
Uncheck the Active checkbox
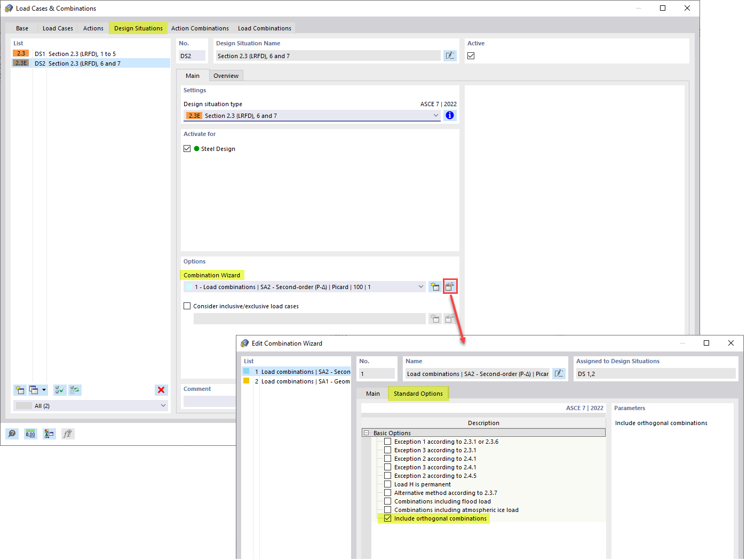pos(471,55)
